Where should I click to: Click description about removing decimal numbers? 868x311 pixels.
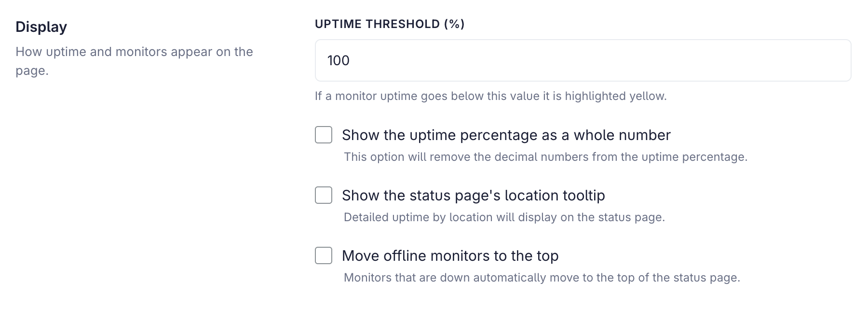545,157
